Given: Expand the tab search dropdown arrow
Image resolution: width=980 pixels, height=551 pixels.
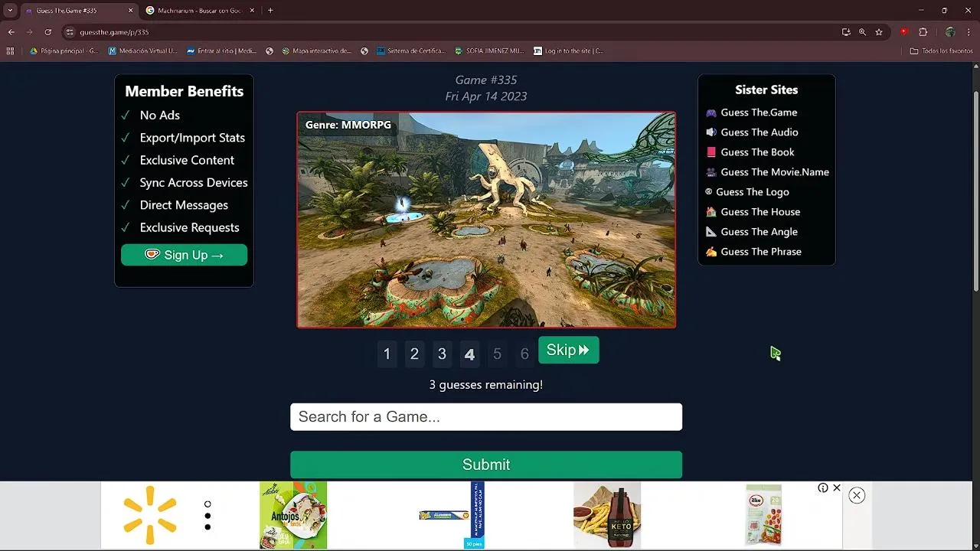Looking at the screenshot, I should pyautogui.click(x=10, y=11).
